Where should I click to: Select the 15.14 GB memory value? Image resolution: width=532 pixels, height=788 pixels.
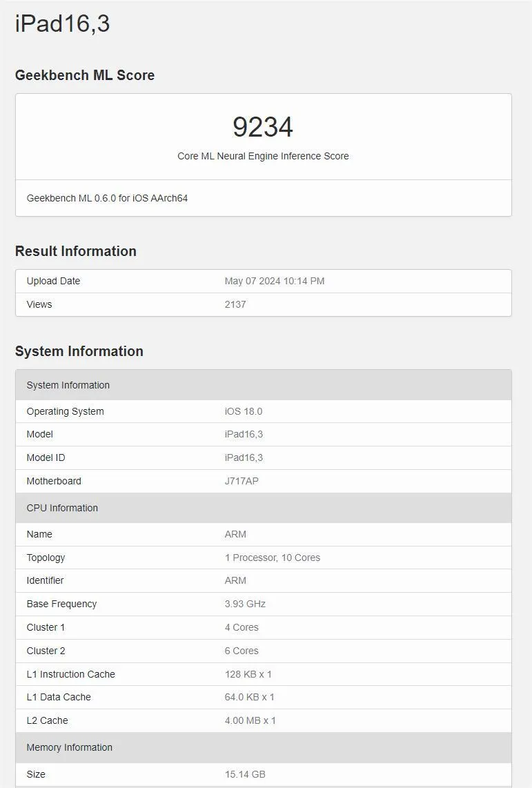click(245, 774)
